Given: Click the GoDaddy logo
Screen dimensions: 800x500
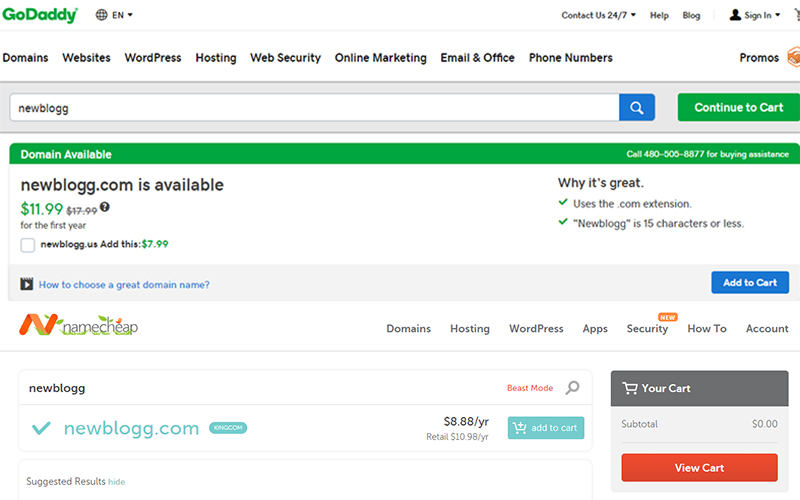Looking at the screenshot, I should 40,15.
